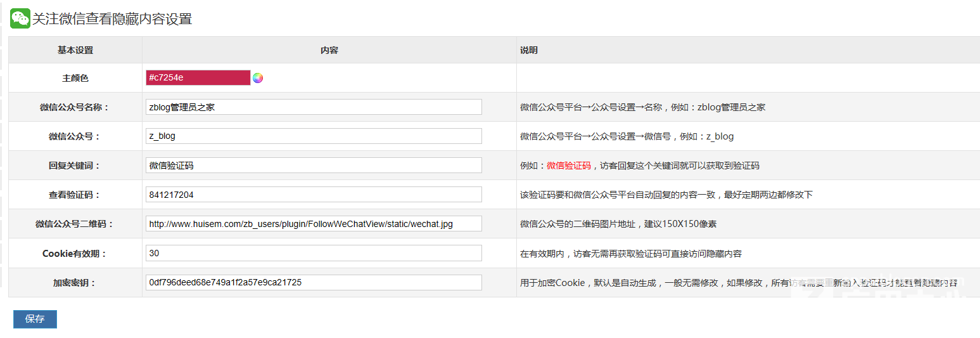Click the 微信公众号 input containing z_blog
Viewport: 980px width, 338px height.
[x=314, y=136]
